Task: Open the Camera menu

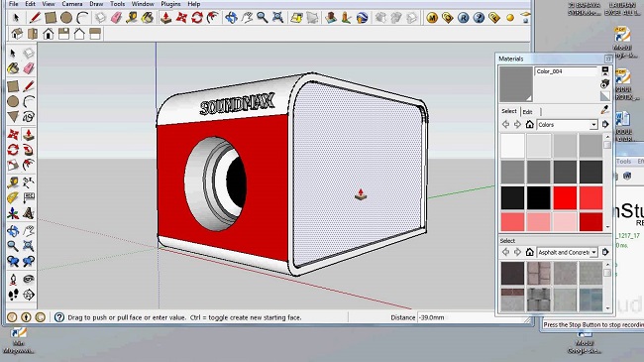Action: coord(72,4)
